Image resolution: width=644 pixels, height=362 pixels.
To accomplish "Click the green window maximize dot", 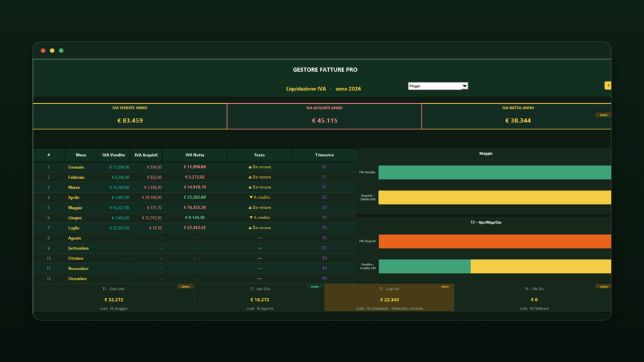I will click(62, 51).
